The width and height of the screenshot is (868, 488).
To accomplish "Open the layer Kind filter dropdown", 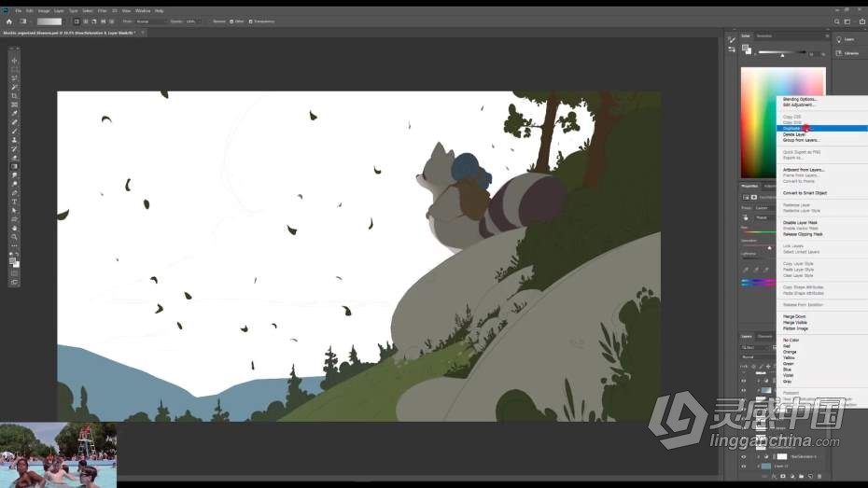I will pyautogui.click(x=756, y=347).
